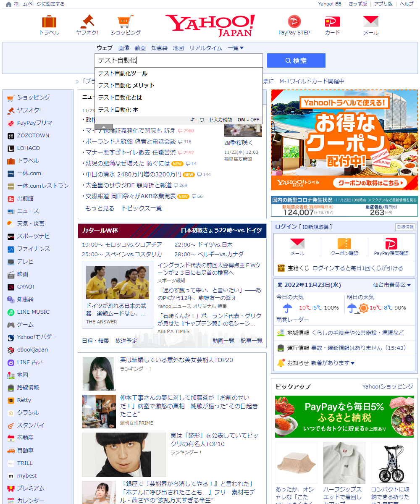Select suggestion テスト自動化ツール
The height and width of the screenshot is (504, 420).
178,73
